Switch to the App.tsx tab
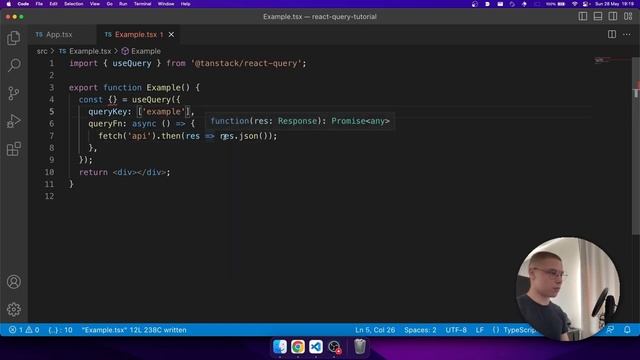This screenshot has height=360, width=640. click(x=59, y=35)
